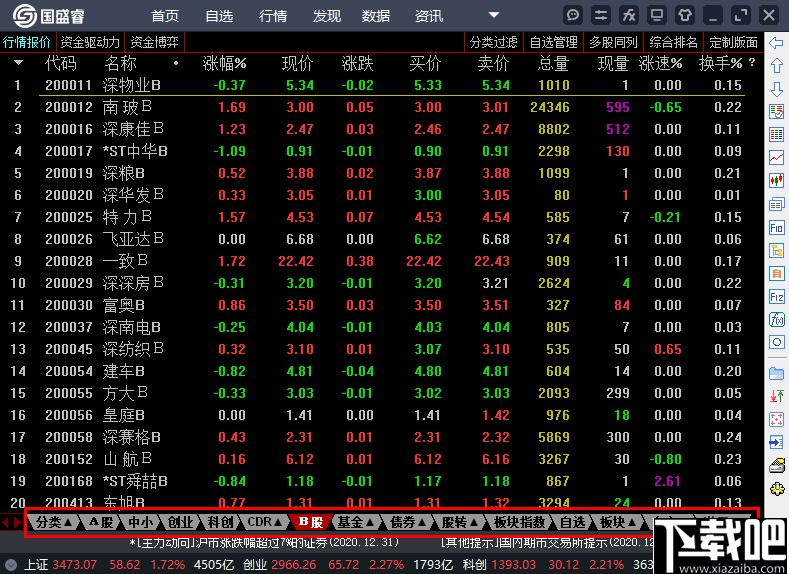This screenshot has height=574, width=789.
Task: Expand the CDR▲ bottom tab menu
Action: tap(264, 522)
